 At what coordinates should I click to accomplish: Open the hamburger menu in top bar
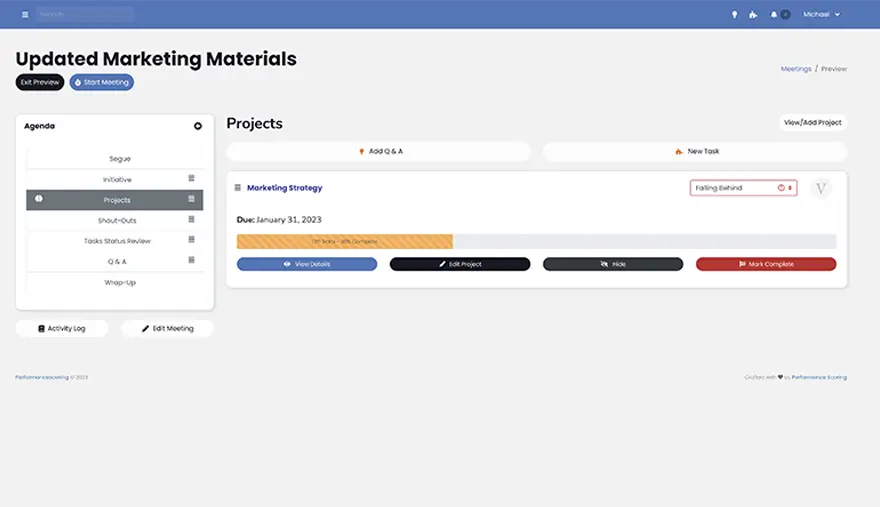coord(25,15)
